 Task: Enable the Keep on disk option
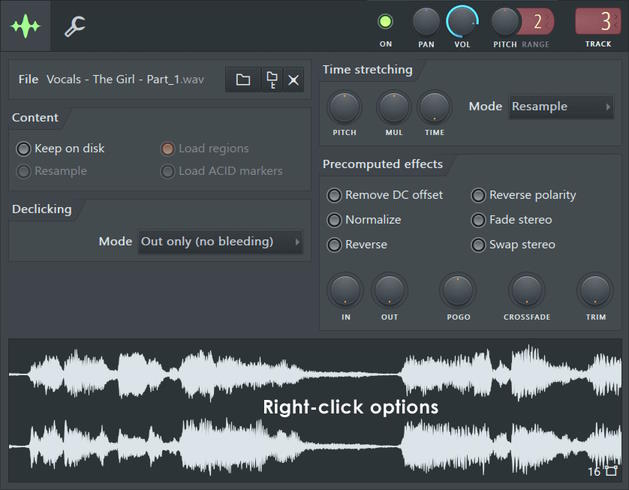[x=24, y=149]
